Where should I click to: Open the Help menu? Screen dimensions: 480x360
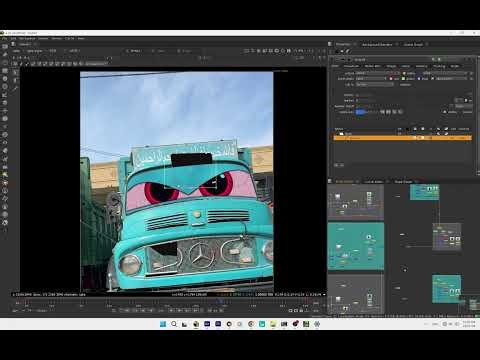click(x=81, y=39)
